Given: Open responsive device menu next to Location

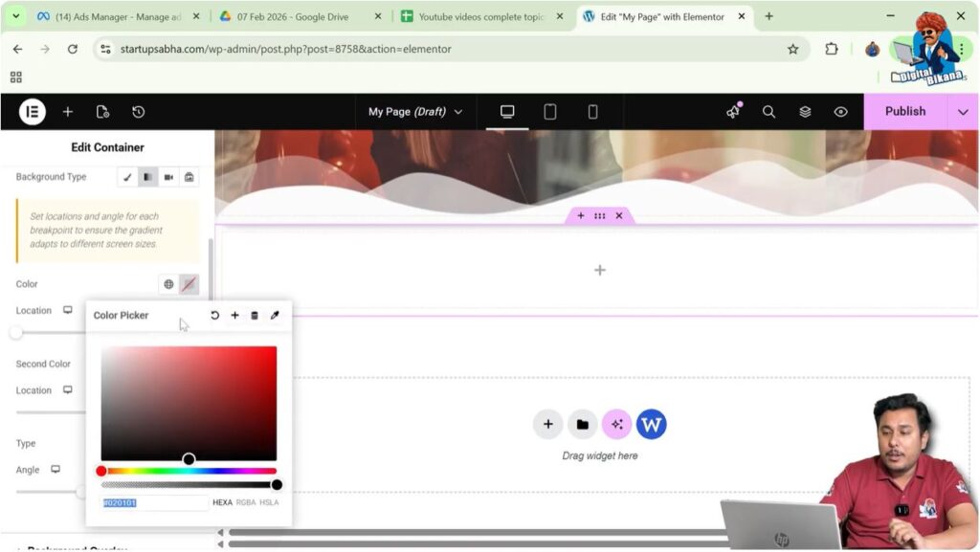Looking at the screenshot, I should click(68, 310).
